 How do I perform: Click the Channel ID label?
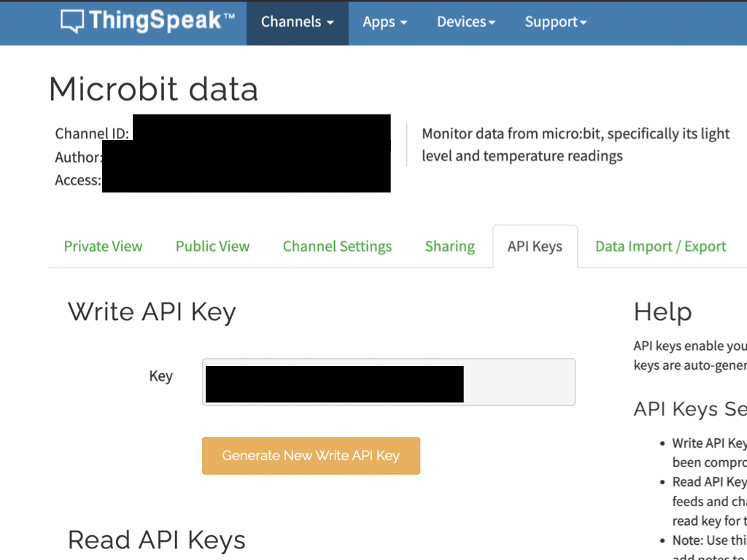click(x=92, y=133)
